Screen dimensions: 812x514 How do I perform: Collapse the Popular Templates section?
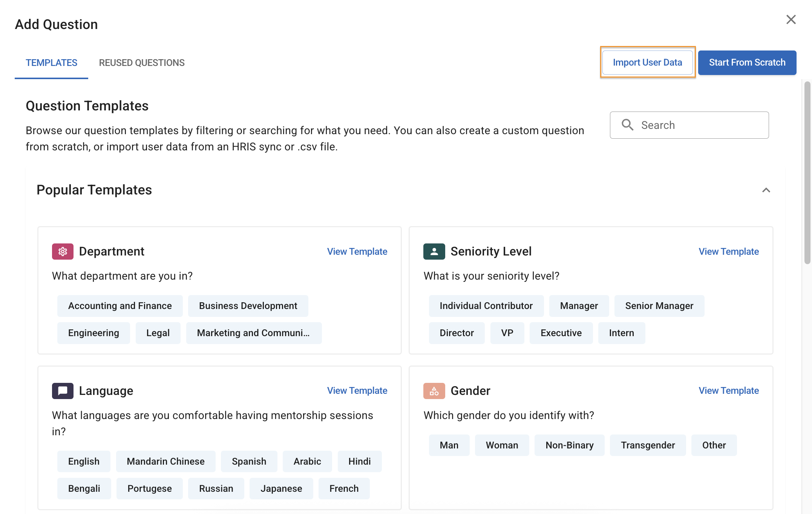pos(766,190)
